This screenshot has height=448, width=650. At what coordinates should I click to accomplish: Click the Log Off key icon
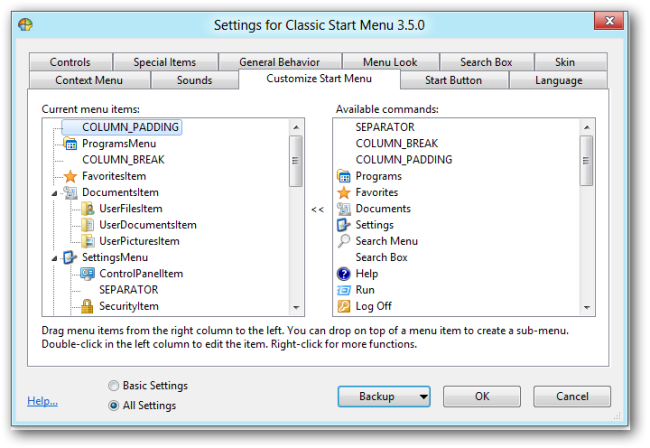(x=344, y=306)
